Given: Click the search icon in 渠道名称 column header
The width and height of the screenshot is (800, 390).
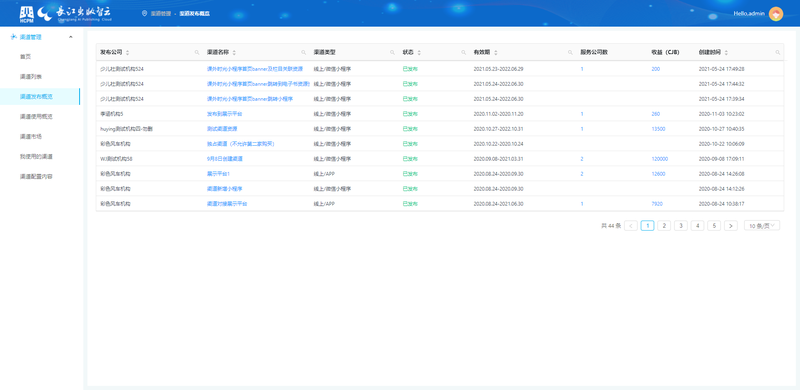Looking at the screenshot, I should 304,53.
